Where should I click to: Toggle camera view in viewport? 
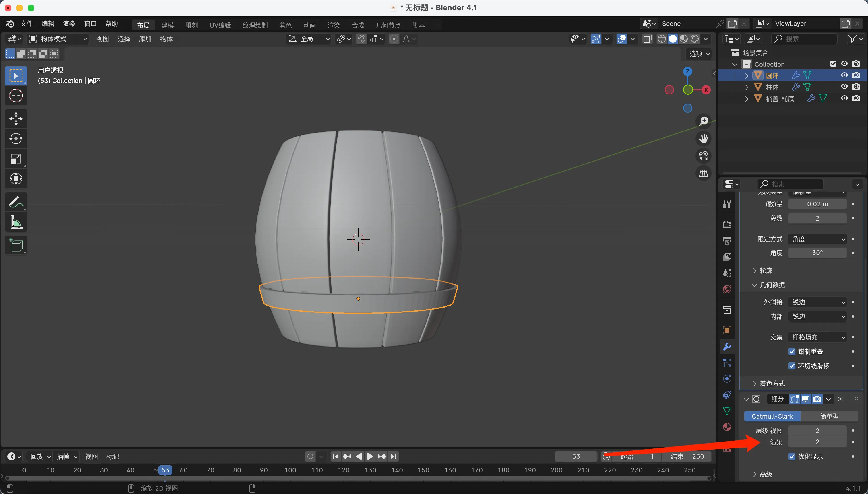point(703,156)
